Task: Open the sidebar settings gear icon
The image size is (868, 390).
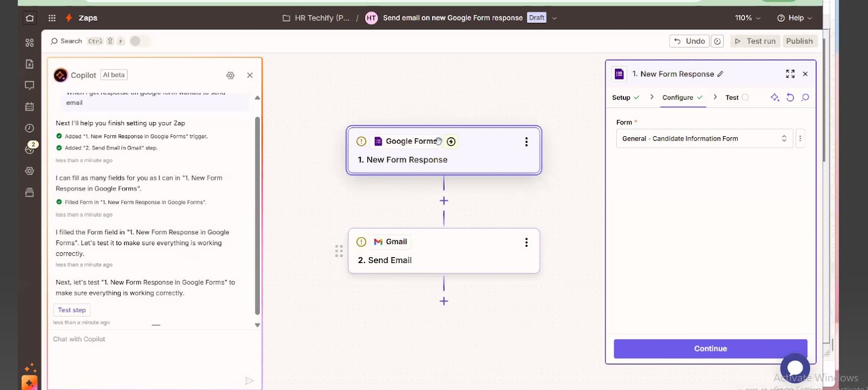Action: [x=30, y=171]
